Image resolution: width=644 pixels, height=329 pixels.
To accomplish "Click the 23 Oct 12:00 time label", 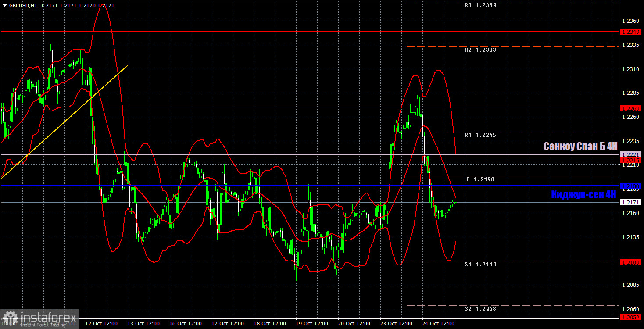I will pyautogui.click(x=396, y=324).
